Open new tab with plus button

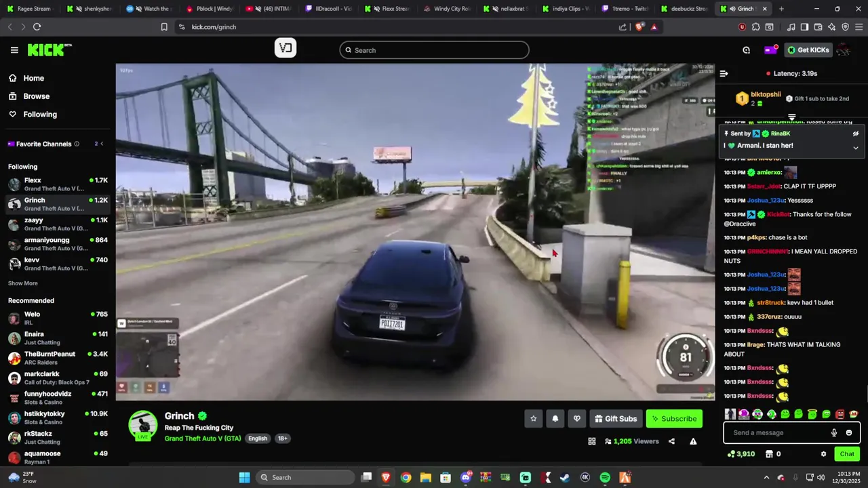coord(781,9)
